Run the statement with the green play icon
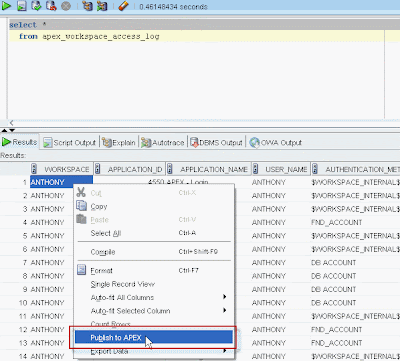The image size is (400, 361). (x=6, y=6)
